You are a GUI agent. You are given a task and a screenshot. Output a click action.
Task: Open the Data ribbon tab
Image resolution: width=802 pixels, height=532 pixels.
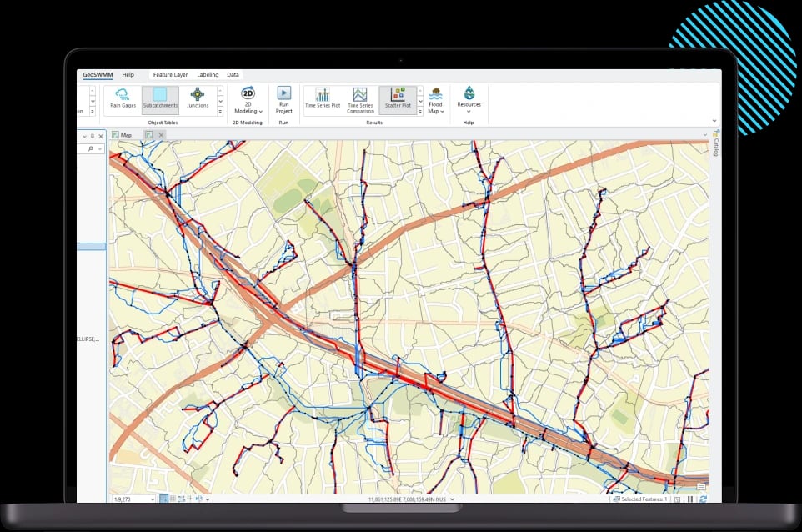(233, 75)
